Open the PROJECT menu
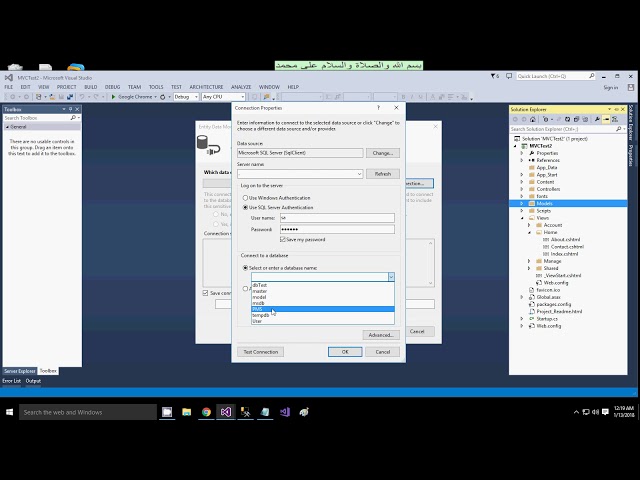The width and height of the screenshot is (640, 480). [67, 87]
